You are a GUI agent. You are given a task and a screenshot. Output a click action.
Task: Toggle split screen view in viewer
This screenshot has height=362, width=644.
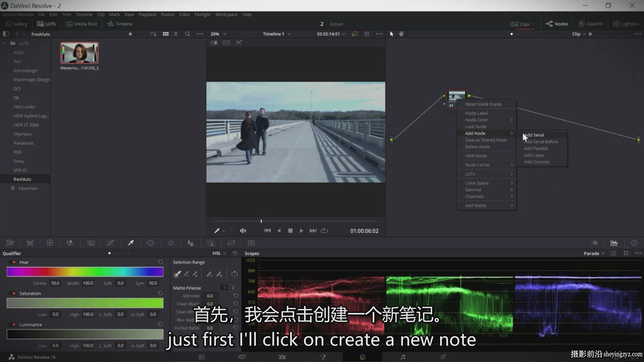point(226,43)
